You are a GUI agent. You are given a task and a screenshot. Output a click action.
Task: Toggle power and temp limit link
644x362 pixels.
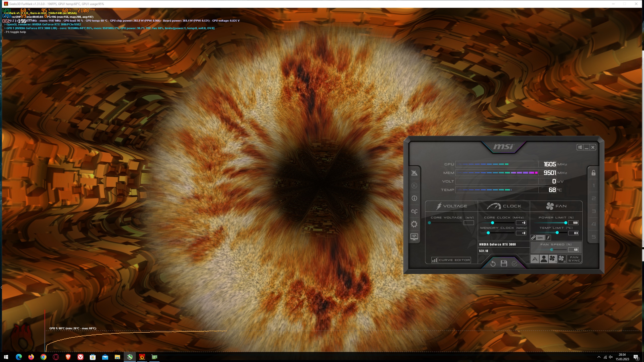click(533, 238)
